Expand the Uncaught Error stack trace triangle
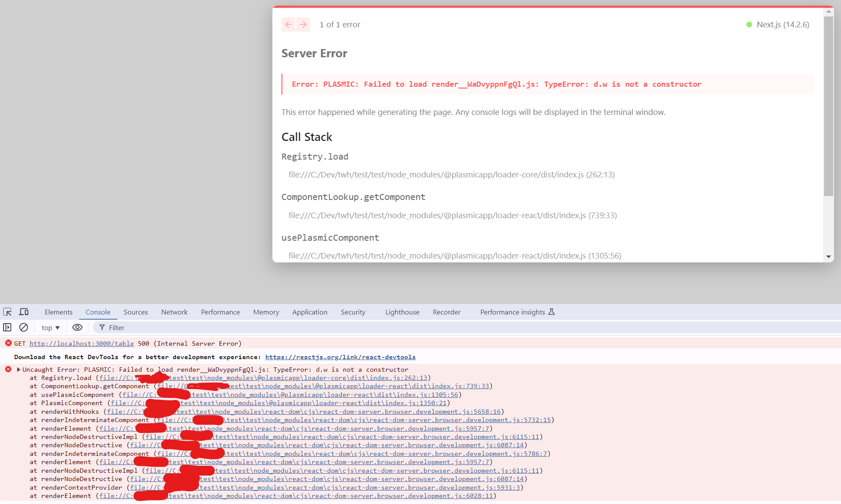Image resolution: width=841 pixels, height=504 pixels. (19, 370)
